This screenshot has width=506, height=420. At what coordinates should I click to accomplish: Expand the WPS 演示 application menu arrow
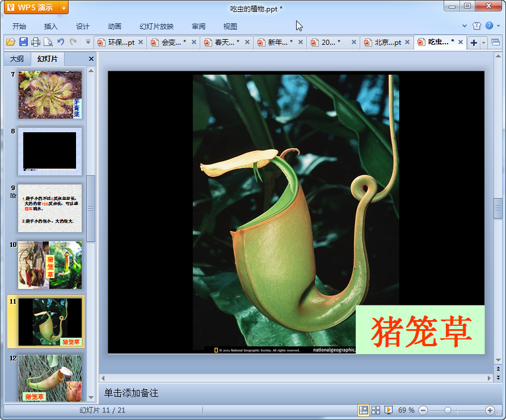(64, 8)
